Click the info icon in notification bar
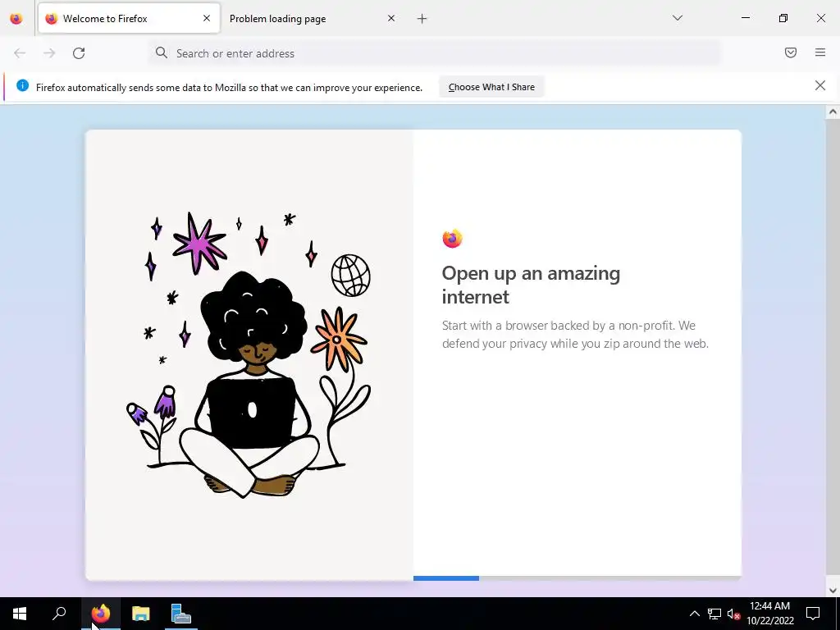The width and height of the screenshot is (840, 630). click(22, 85)
